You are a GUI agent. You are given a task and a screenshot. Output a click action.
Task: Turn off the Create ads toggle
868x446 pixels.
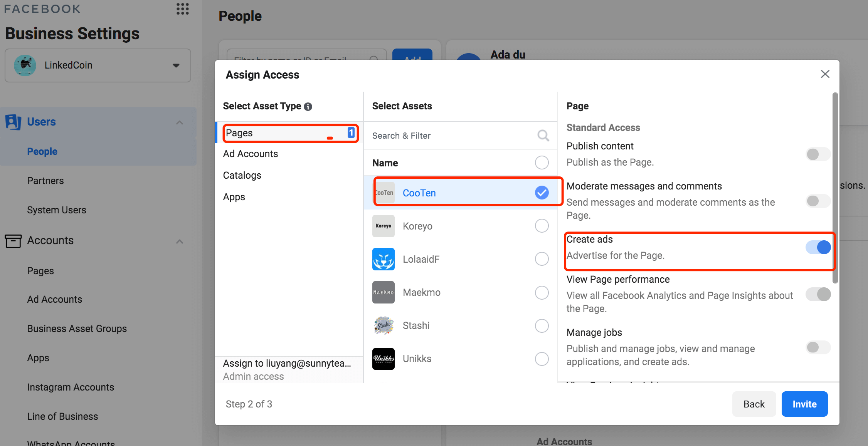click(x=818, y=247)
